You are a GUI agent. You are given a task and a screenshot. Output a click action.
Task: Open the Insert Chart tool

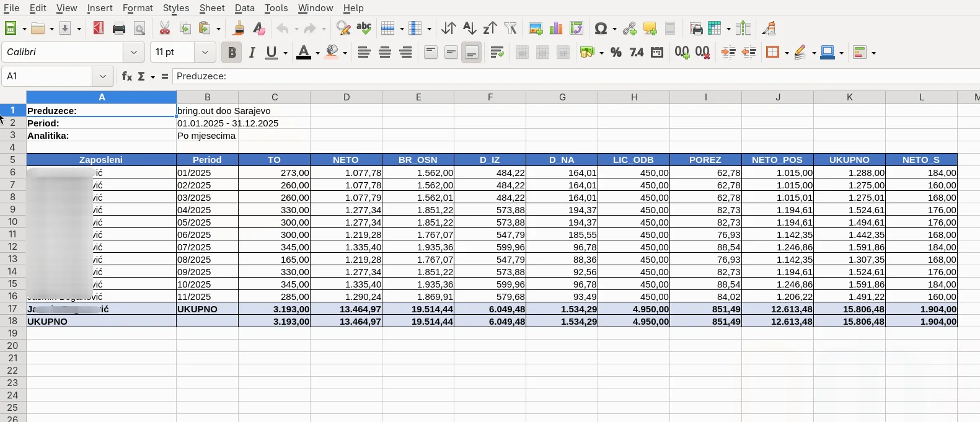pyautogui.click(x=556, y=29)
